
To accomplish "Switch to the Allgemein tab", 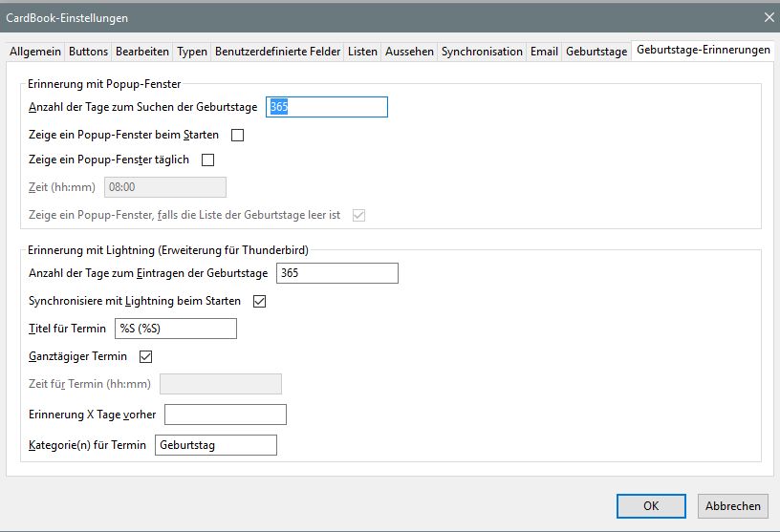I will (x=34, y=52).
